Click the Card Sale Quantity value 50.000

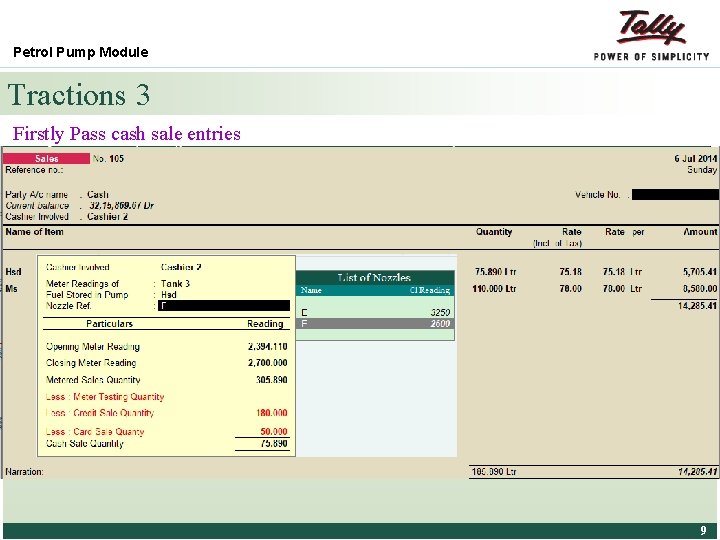(x=274, y=431)
